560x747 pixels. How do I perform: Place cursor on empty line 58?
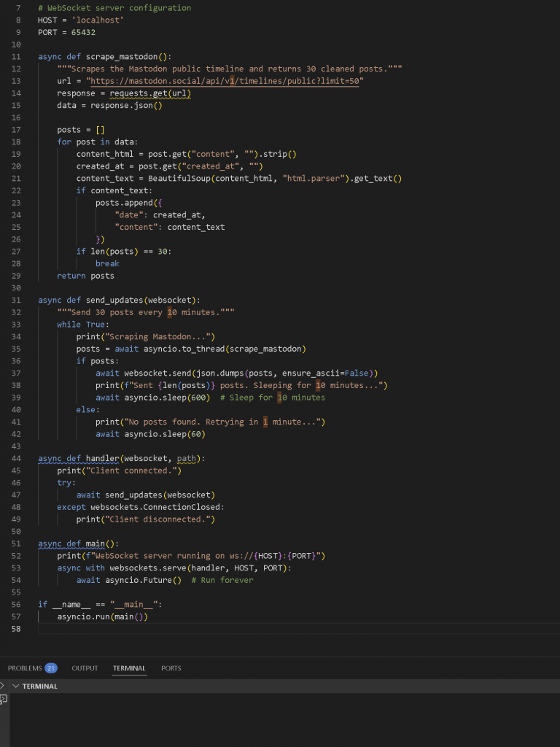tap(299, 629)
